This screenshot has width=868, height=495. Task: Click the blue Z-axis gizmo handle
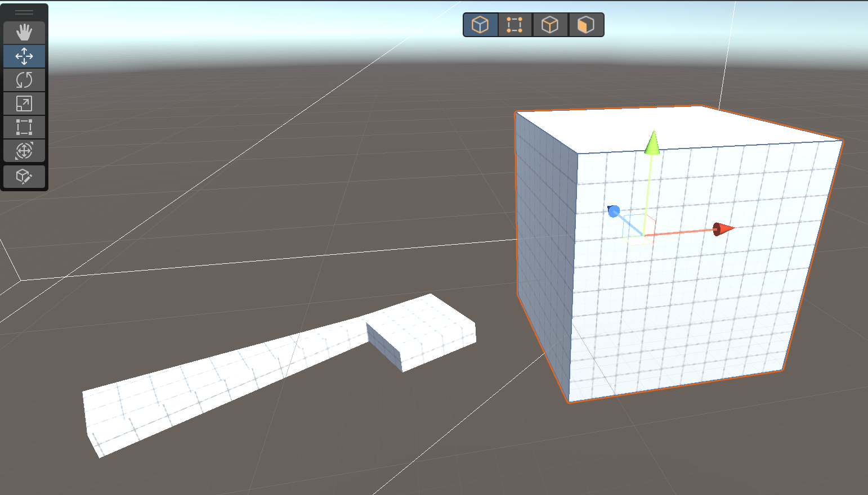tap(614, 211)
